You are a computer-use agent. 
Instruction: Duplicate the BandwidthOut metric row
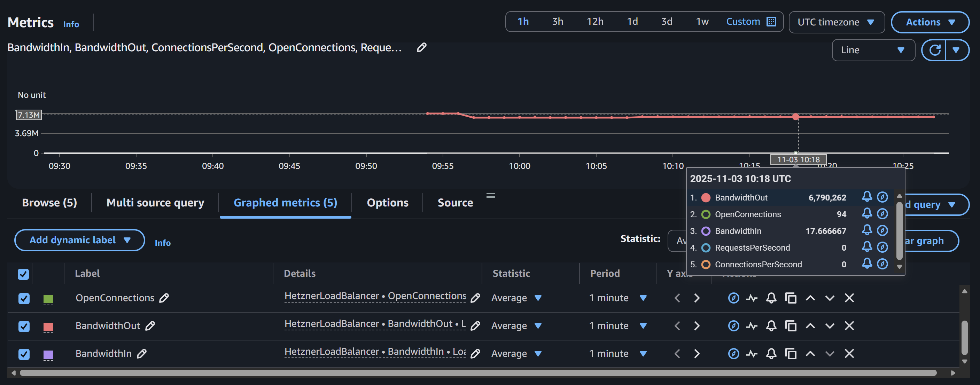791,326
